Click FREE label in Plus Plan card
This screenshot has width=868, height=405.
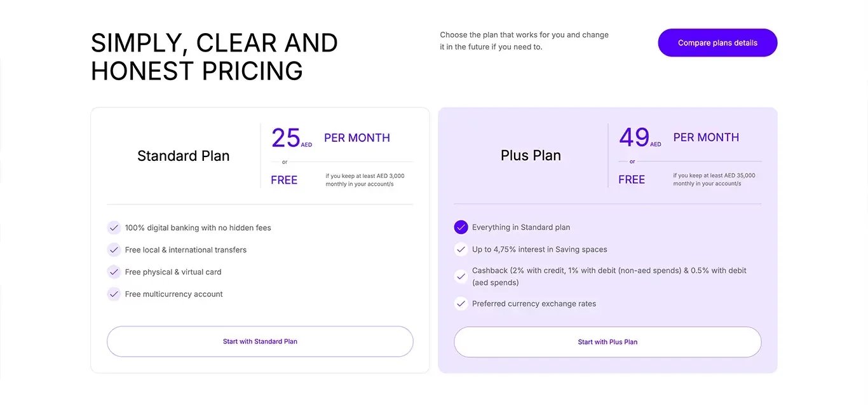point(632,179)
